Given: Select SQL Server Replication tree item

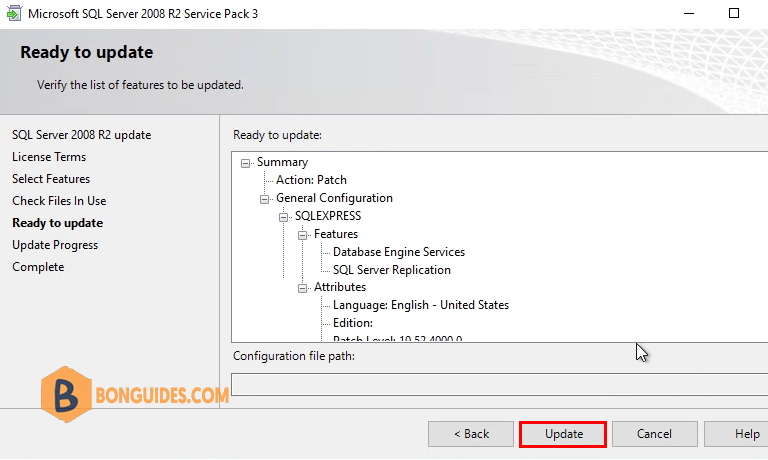Looking at the screenshot, I should click(392, 270).
